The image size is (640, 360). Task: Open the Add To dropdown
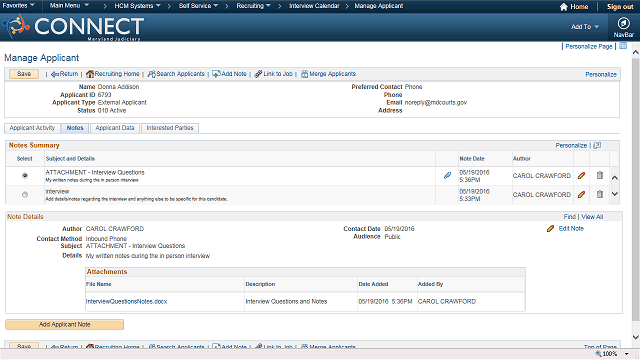coord(585,27)
